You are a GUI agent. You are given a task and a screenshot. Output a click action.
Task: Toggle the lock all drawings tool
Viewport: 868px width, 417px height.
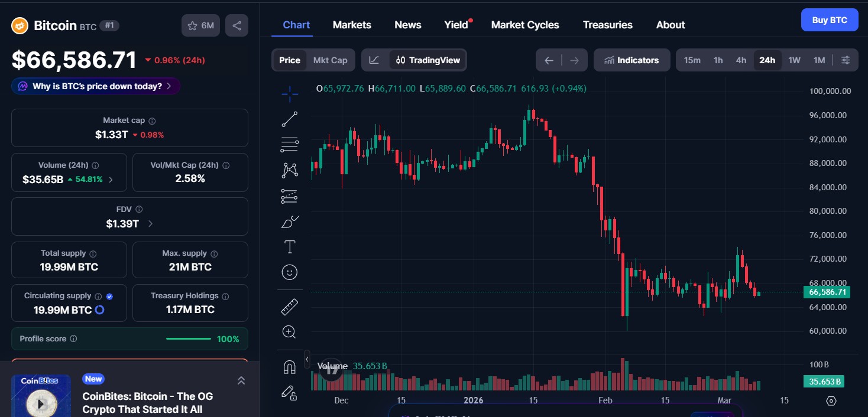pyautogui.click(x=289, y=393)
